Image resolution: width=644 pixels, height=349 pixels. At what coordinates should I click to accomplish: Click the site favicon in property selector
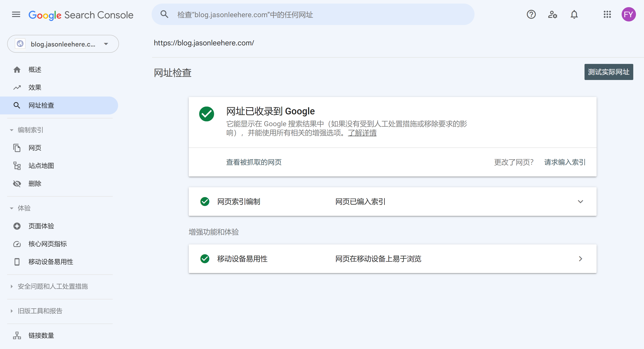20,44
